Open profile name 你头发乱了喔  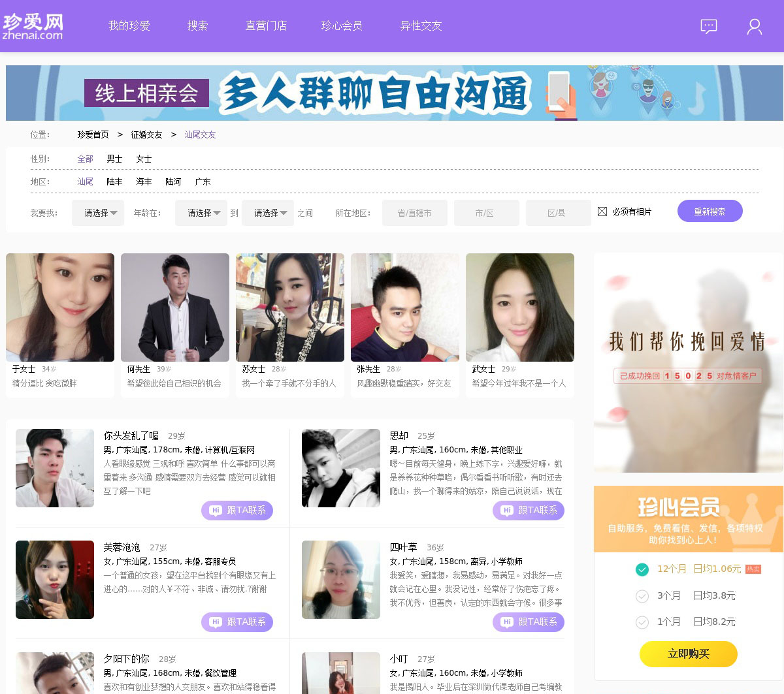(131, 435)
